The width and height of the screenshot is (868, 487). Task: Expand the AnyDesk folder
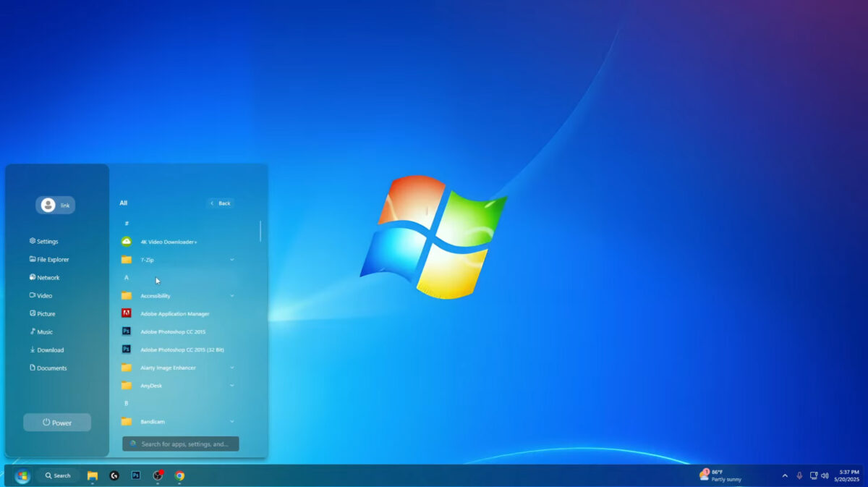pos(231,385)
